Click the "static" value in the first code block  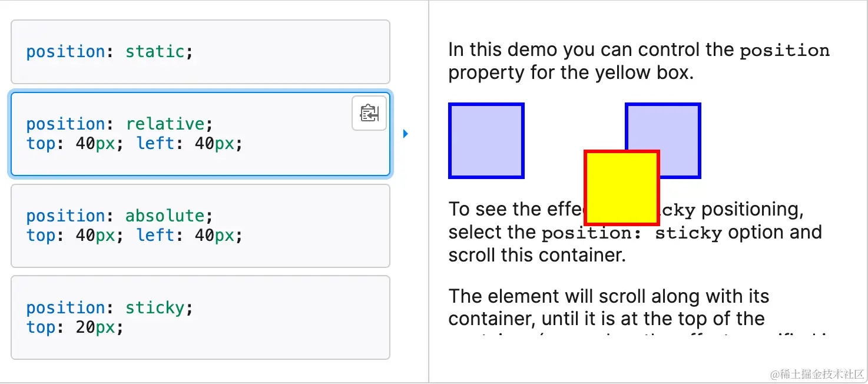(x=155, y=52)
